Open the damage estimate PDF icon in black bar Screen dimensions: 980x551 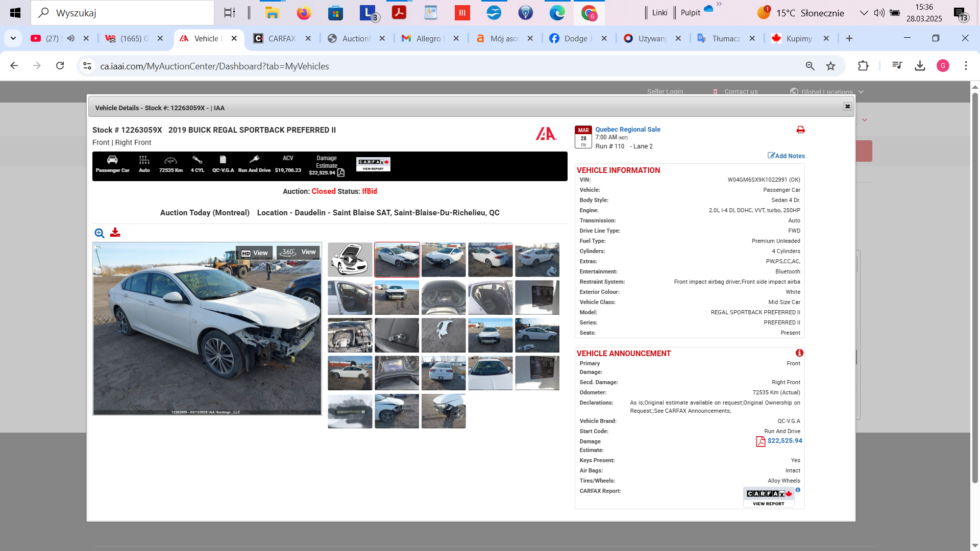coord(341,173)
